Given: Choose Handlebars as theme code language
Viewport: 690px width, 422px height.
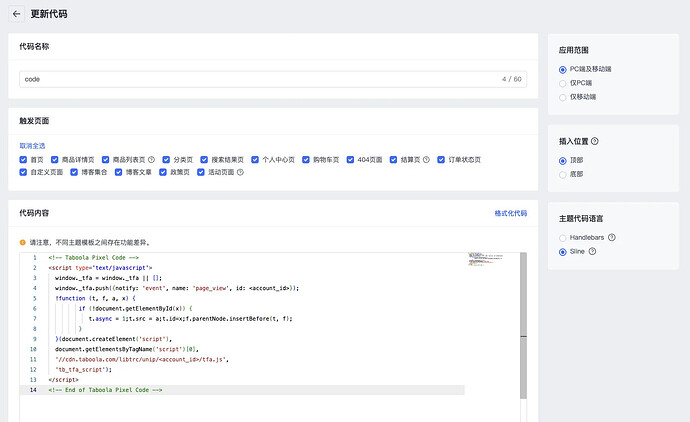Looking at the screenshot, I should [x=563, y=238].
